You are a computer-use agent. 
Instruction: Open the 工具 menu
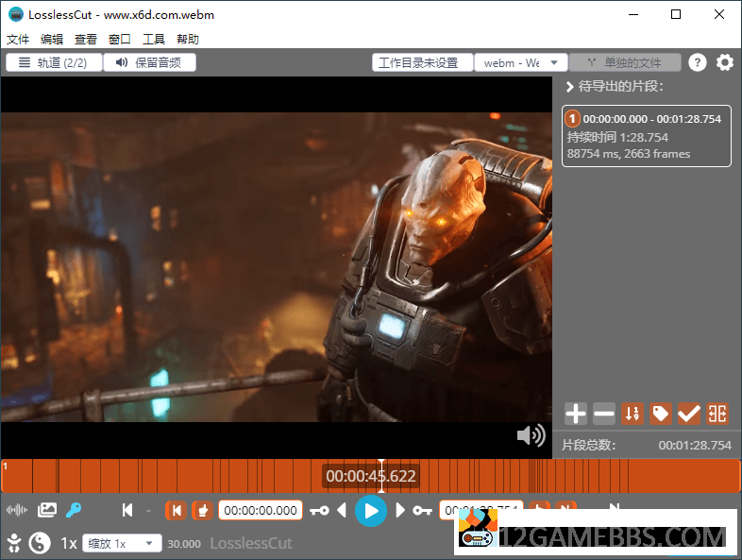(154, 40)
